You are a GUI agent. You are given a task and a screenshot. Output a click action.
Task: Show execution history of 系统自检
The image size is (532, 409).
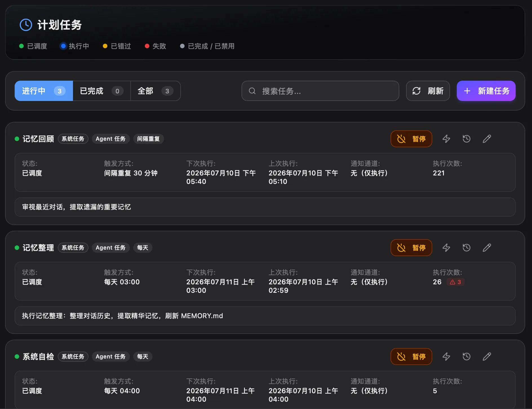467,357
